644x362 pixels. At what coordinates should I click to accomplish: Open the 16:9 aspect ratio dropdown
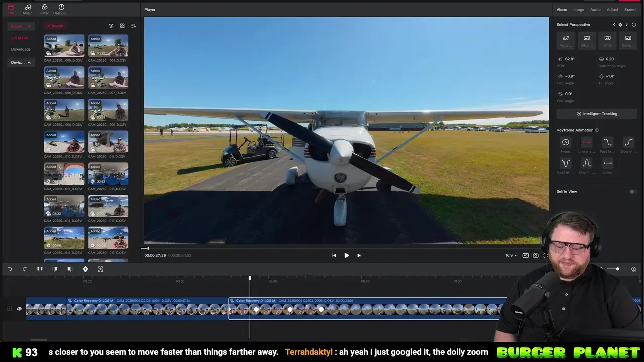click(511, 255)
